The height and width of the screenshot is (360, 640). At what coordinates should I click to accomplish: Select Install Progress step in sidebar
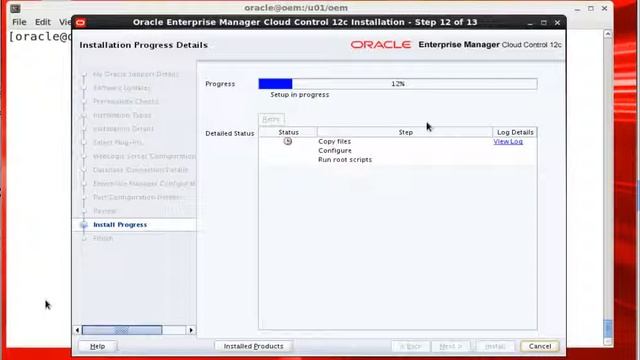(120, 224)
